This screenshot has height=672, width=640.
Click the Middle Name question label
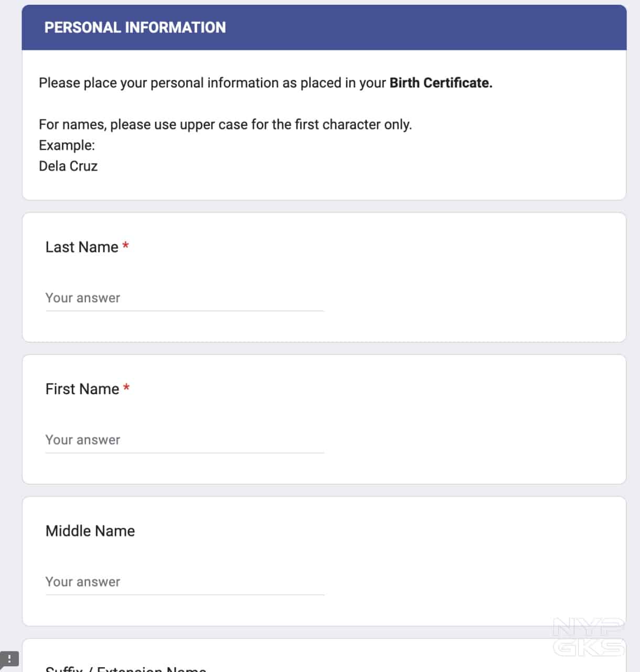pos(90,531)
